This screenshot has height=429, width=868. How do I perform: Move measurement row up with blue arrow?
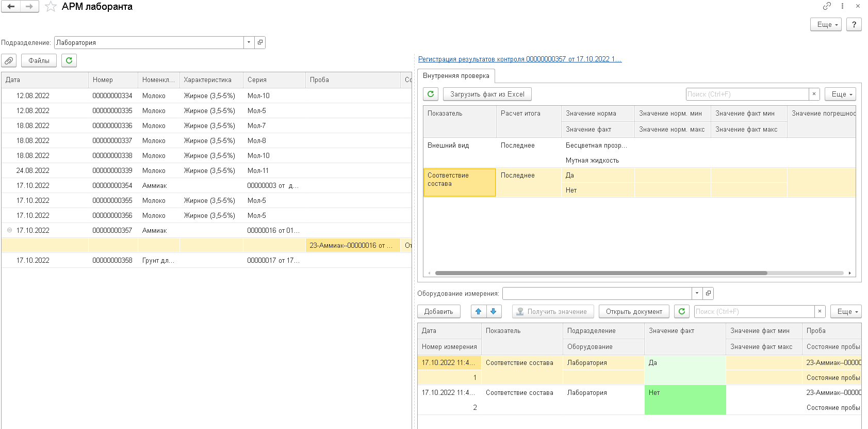point(478,311)
